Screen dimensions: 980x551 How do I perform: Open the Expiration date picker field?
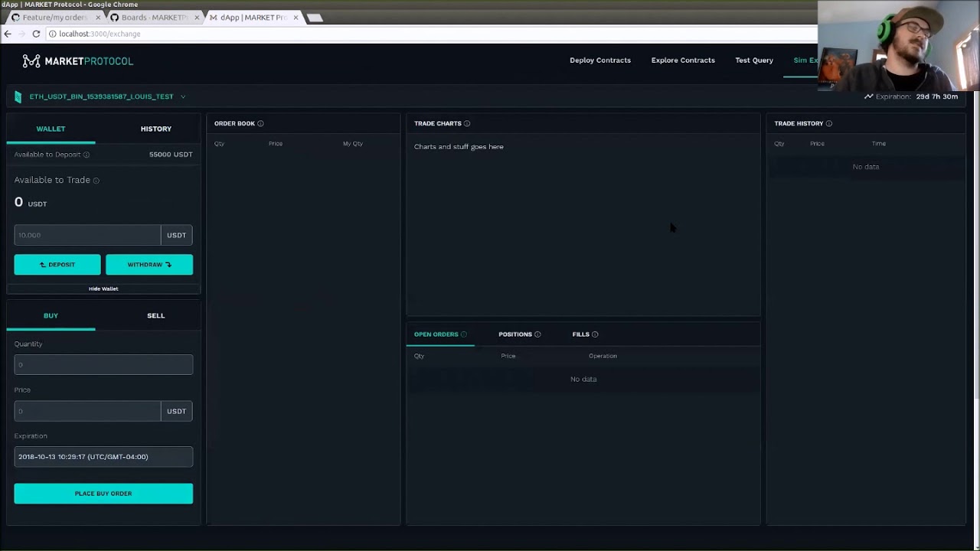(103, 457)
